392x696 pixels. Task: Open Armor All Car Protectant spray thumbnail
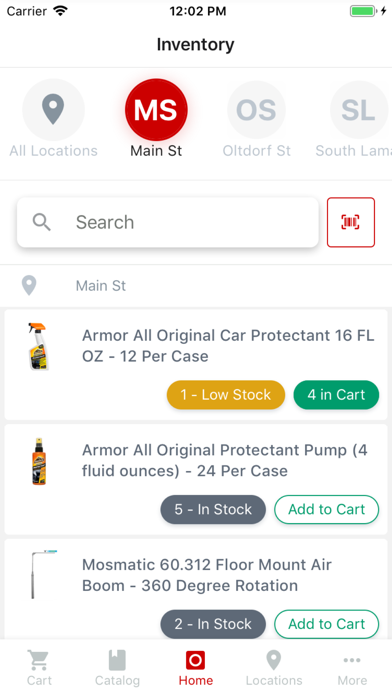pyautogui.click(x=39, y=346)
